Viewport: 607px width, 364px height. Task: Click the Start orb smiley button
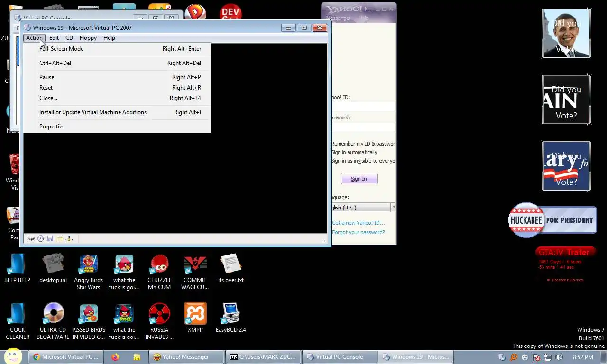click(13, 356)
